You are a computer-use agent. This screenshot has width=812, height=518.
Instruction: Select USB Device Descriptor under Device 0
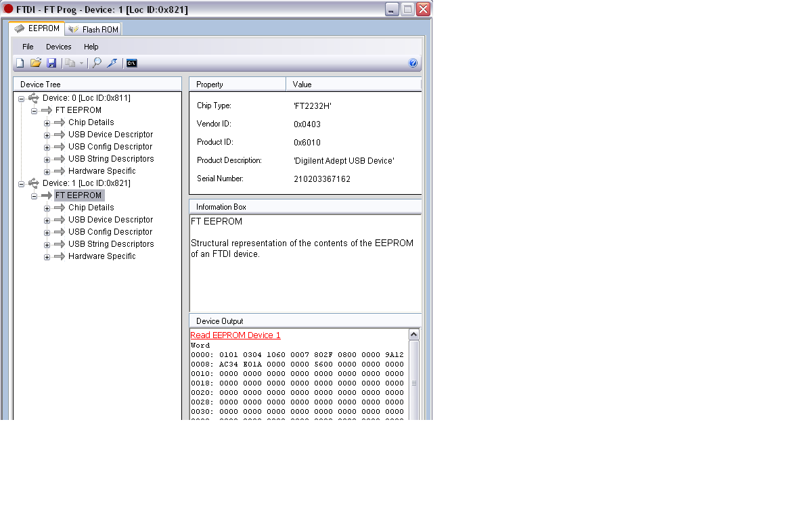coord(111,135)
